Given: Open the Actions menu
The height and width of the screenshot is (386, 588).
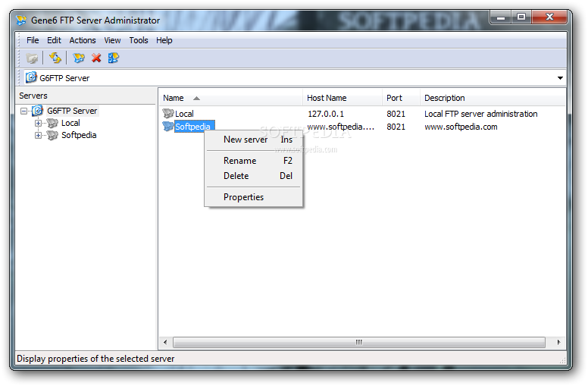Looking at the screenshot, I should click(x=83, y=40).
